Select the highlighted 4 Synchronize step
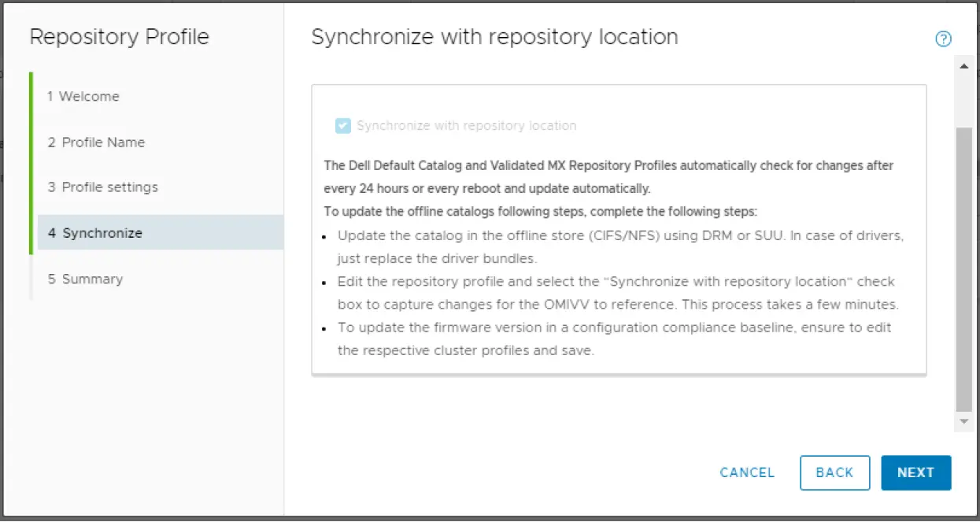 94,233
